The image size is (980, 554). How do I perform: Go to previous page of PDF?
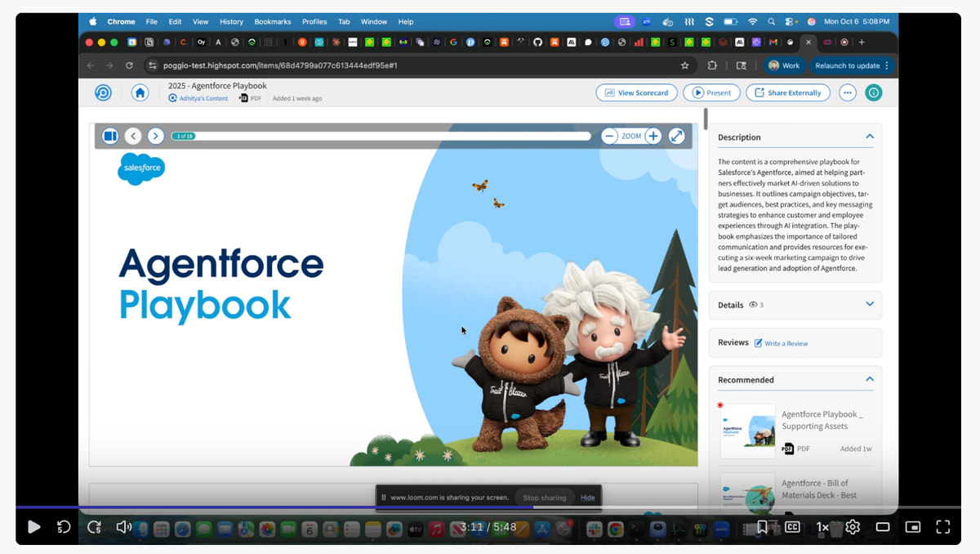click(x=133, y=136)
